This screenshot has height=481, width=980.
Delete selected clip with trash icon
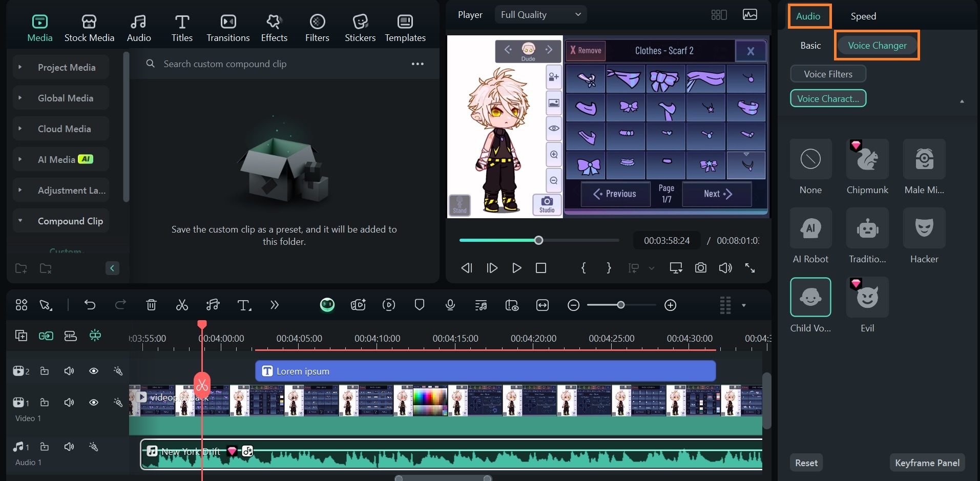[151, 305]
